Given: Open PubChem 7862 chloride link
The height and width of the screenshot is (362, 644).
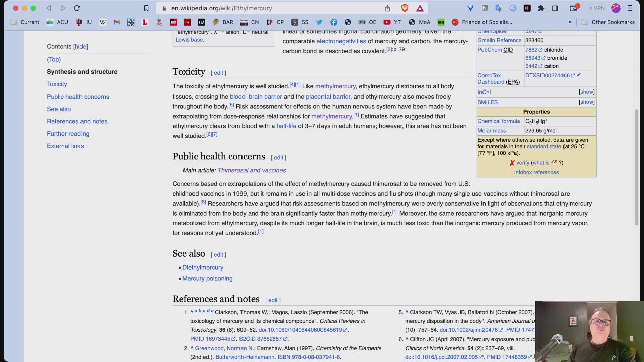Looking at the screenshot, I should pos(533,50).
